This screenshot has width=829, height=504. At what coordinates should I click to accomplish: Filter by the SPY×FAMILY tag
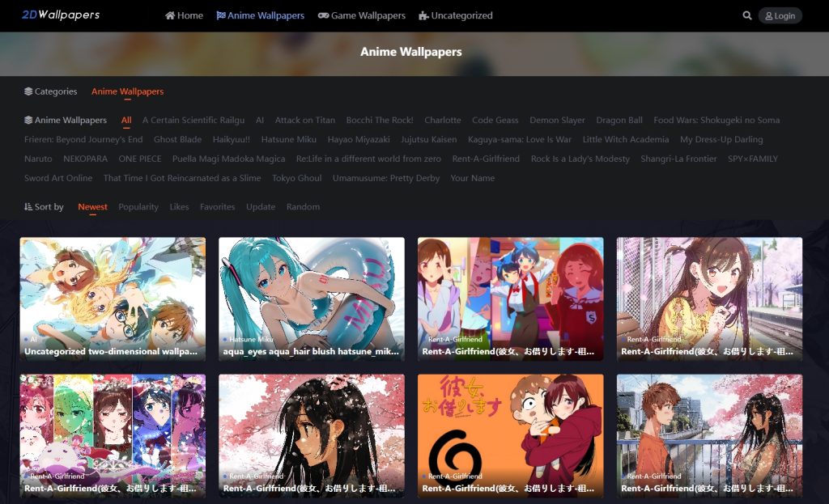tap(752, 159)
